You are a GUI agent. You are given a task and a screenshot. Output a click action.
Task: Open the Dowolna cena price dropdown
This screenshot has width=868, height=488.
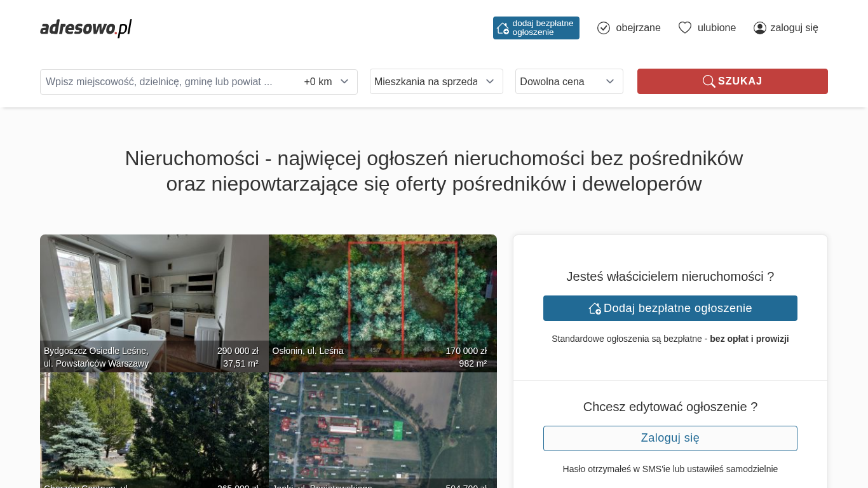[569, 81]
